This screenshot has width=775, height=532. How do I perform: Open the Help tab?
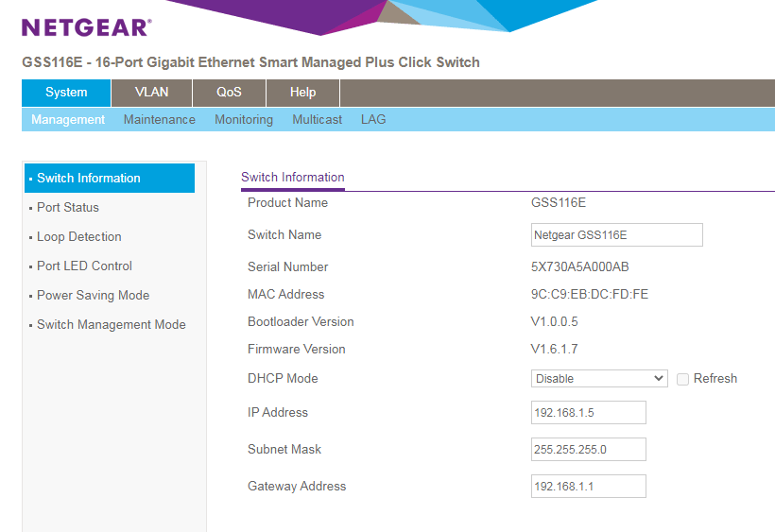(302, 93)
